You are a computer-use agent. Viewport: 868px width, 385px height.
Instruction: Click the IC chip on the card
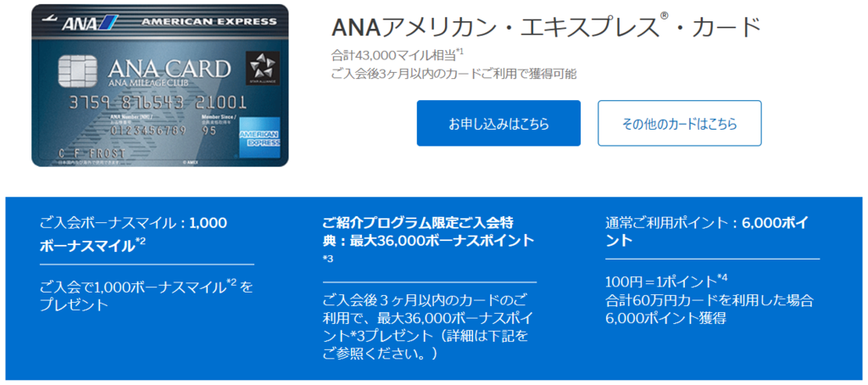(75, 70)
